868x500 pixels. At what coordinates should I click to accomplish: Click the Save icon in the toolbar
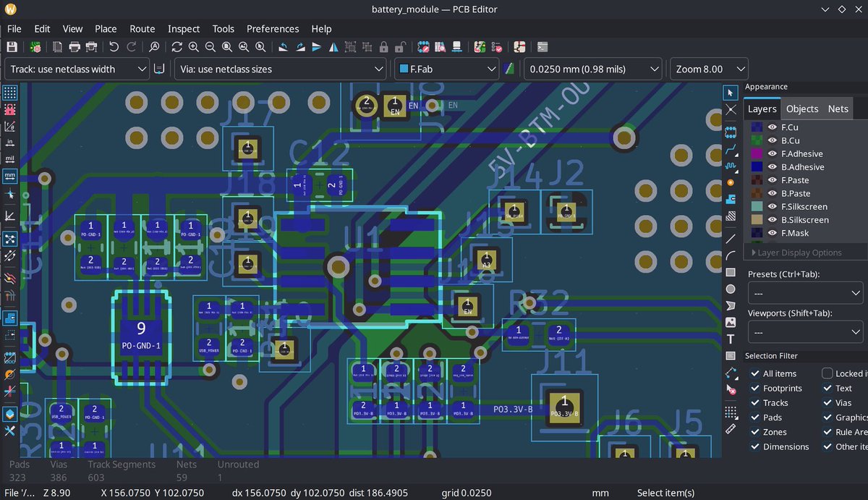(12, 47)
